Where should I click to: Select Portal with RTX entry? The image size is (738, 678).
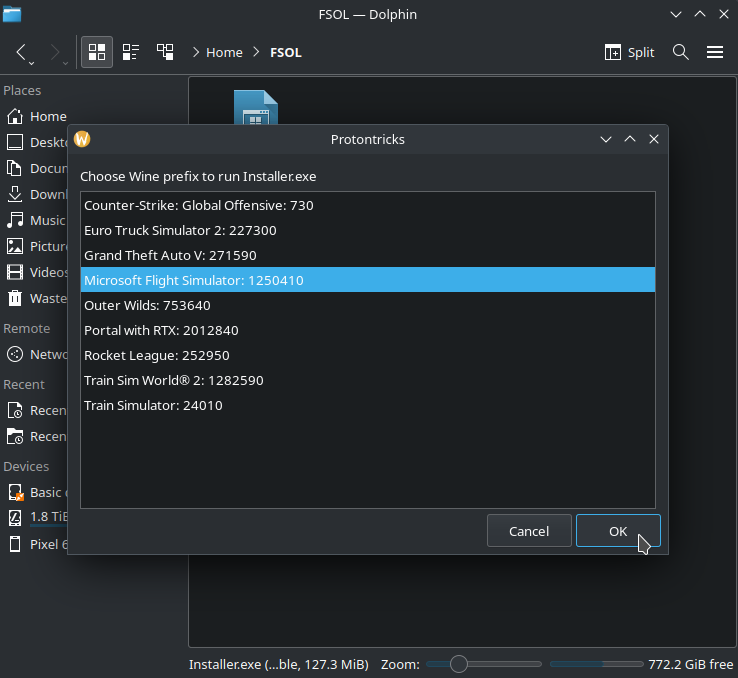point(161,330)
